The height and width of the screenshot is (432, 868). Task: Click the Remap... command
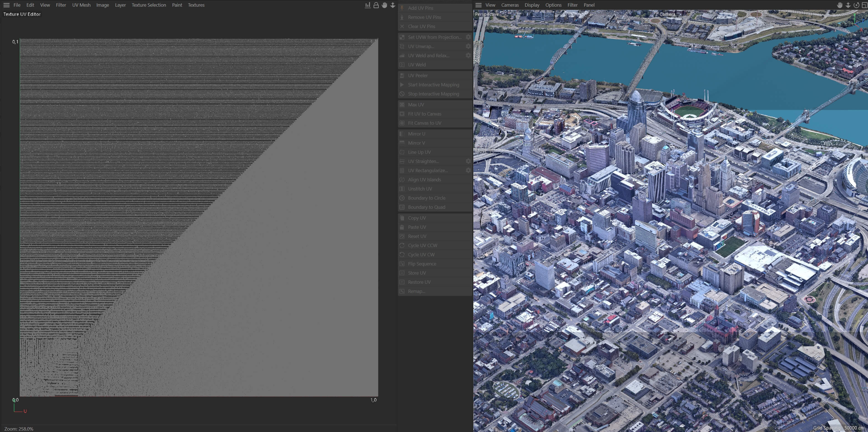(435, 291)
